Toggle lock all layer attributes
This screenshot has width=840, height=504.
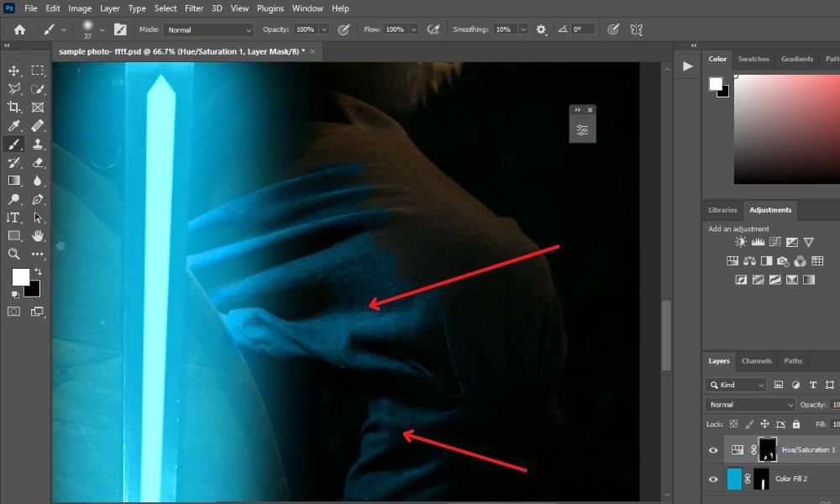click(796, 424)
